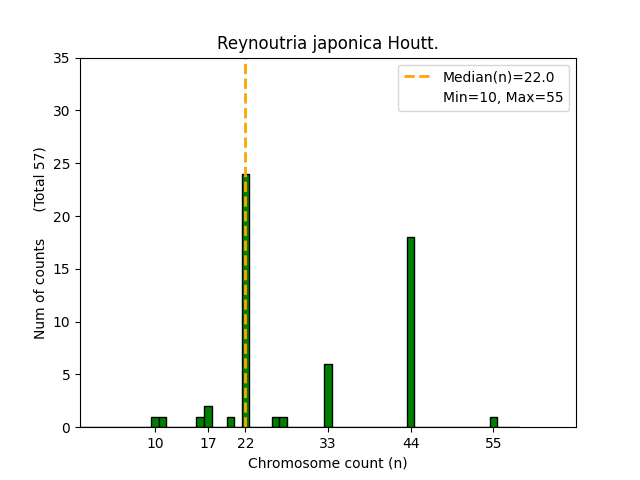Click the chart title 'Reynoutria japonica Houtt.'
The width and height of the screenshot is (640, 480).
(x=328, y=44)
